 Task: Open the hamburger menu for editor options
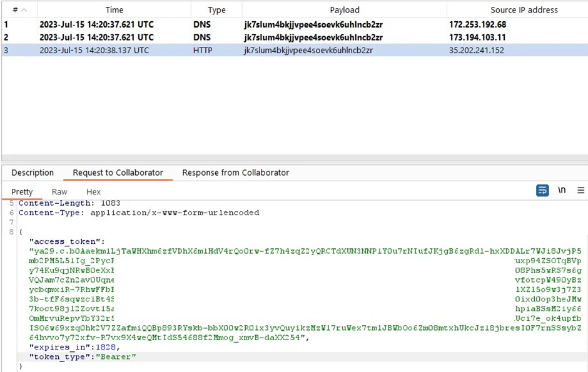580,191
